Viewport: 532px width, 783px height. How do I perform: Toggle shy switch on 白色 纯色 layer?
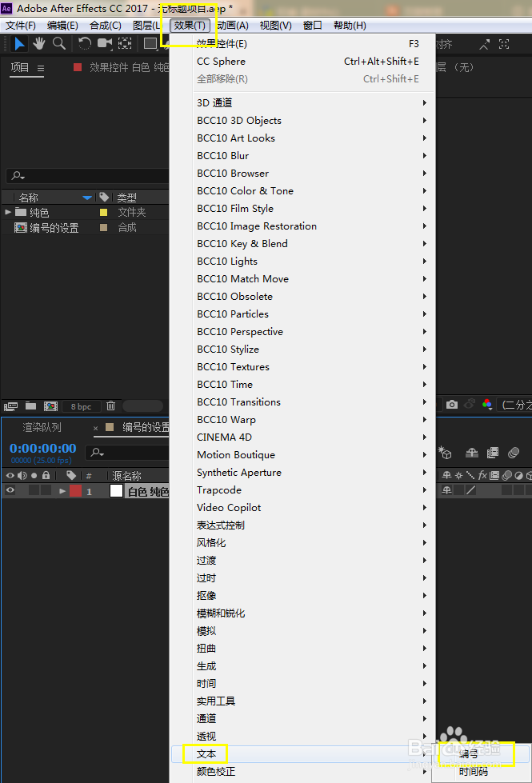[x=446, y=490]
